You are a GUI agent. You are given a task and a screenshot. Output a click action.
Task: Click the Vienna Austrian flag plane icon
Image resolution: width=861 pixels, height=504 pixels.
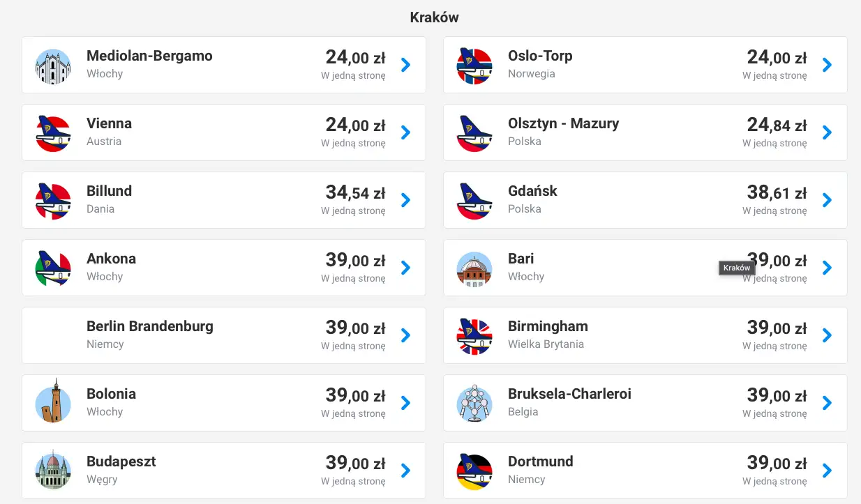[53, 134]
